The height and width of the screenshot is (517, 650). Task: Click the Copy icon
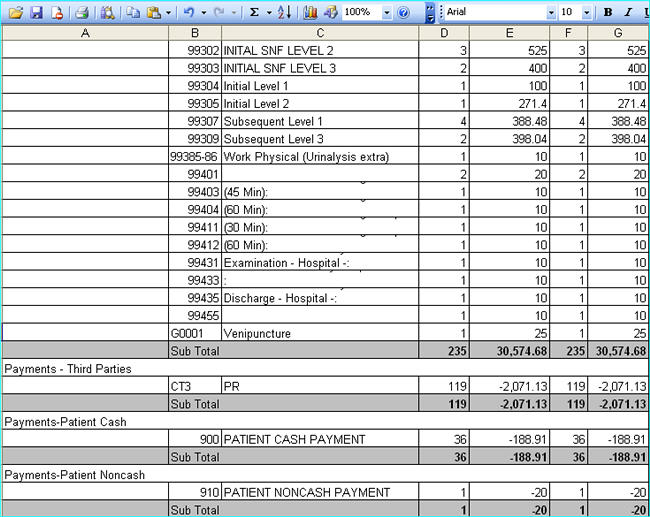tap(133, 12)
